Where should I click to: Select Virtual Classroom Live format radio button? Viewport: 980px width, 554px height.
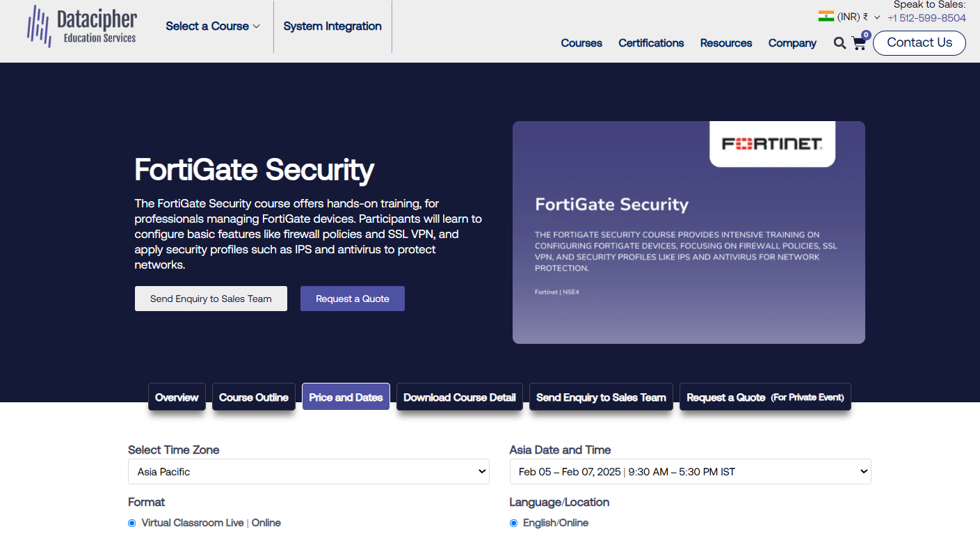click(x=132, y=523)
